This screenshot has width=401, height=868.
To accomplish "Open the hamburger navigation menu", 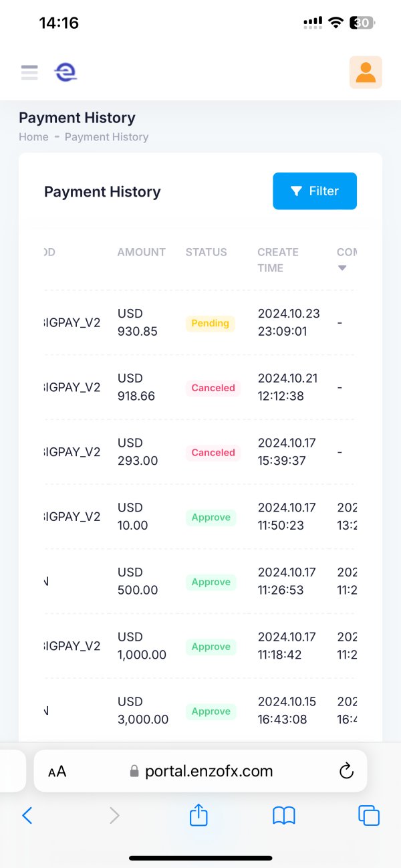I will [29, 72].
